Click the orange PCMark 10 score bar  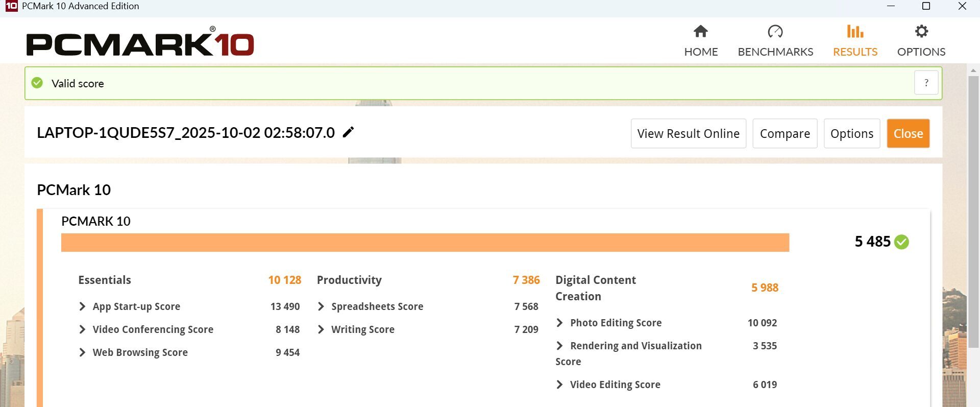(425, 243)
